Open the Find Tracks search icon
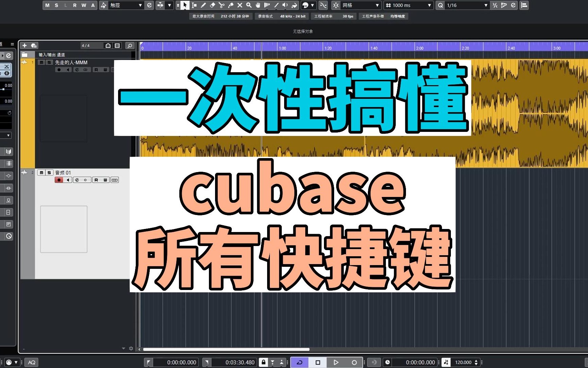Viewport: 588px width, 368px height. coord(130,45)
